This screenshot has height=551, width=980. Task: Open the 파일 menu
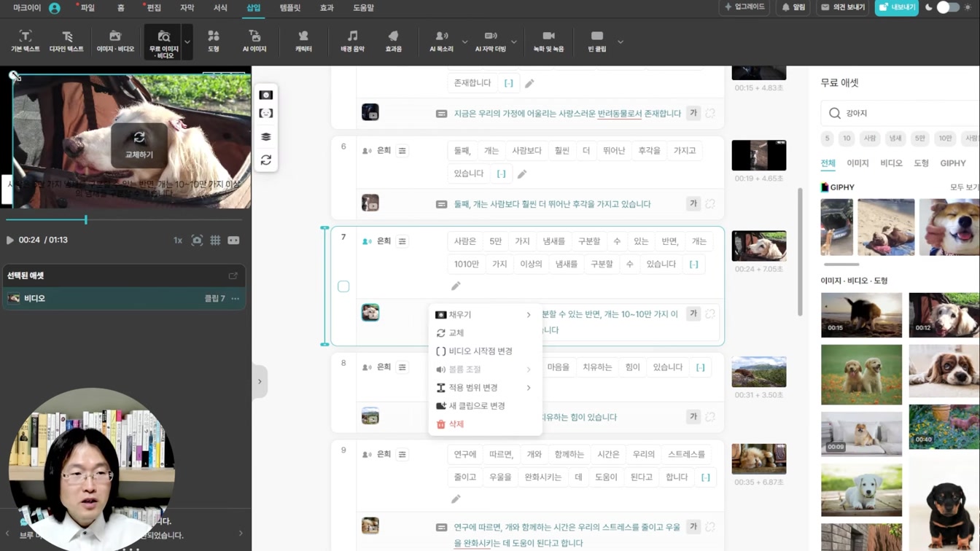click(x=87, y=8)
